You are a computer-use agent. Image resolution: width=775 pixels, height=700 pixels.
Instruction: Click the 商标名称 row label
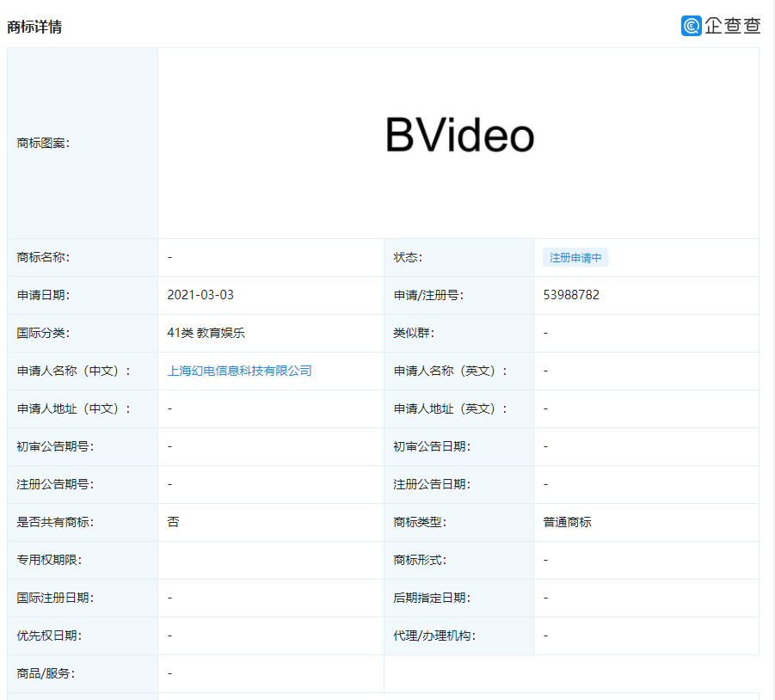click(42, 257)
